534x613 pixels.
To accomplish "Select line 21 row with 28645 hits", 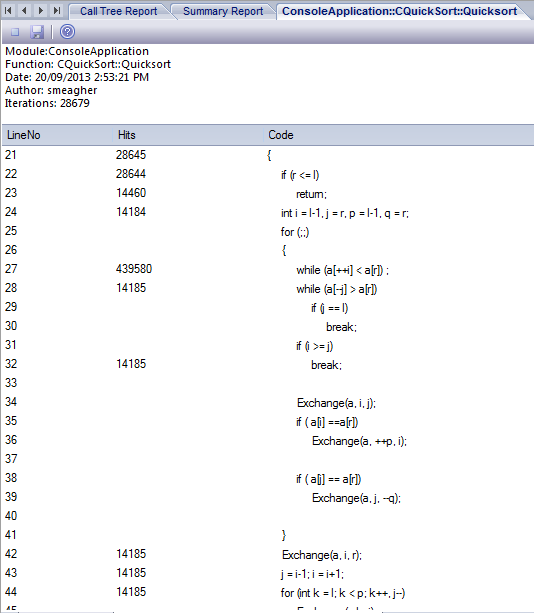I will pos(268,155).
